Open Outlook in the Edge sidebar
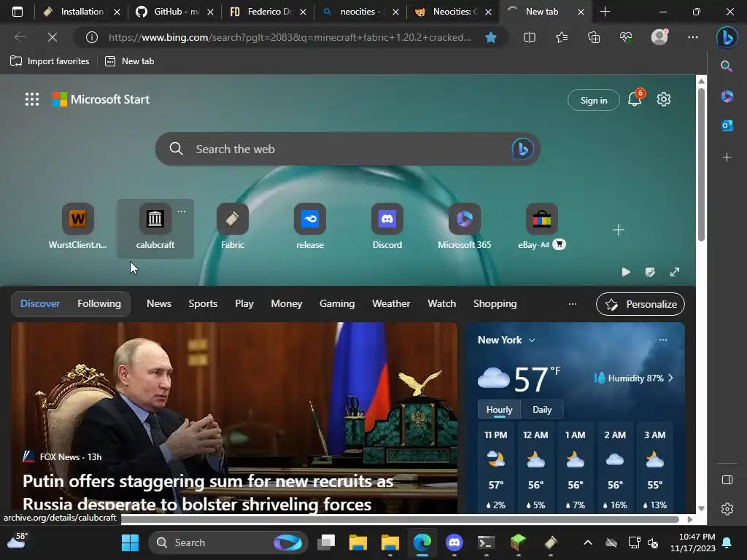The image size is (747, 560). click(x=727, y=125)
